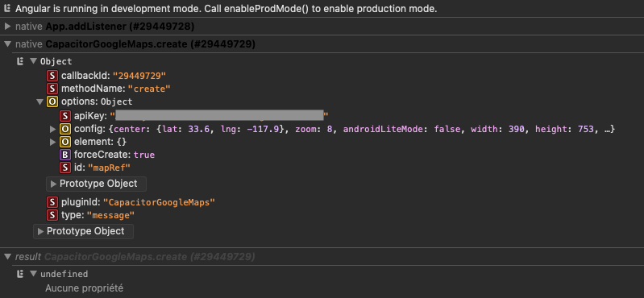This screenshot has height=298, width=644.
Task: Select the "mapRef" id value
Action: tap(110, 168)
